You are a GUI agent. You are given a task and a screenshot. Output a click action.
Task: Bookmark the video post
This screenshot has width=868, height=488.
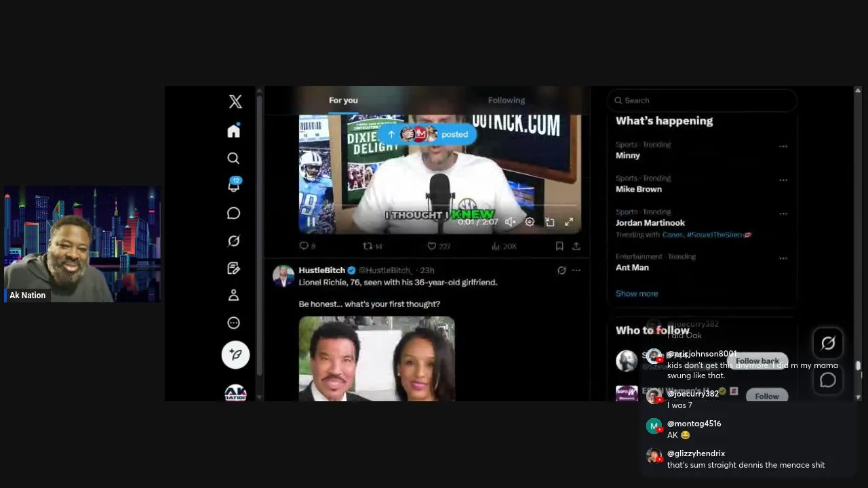559,246
